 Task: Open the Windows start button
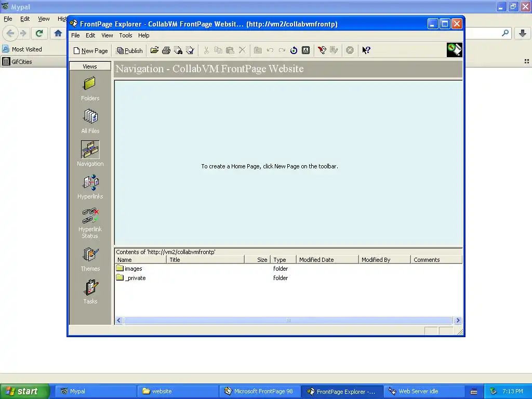click(24, 391)
